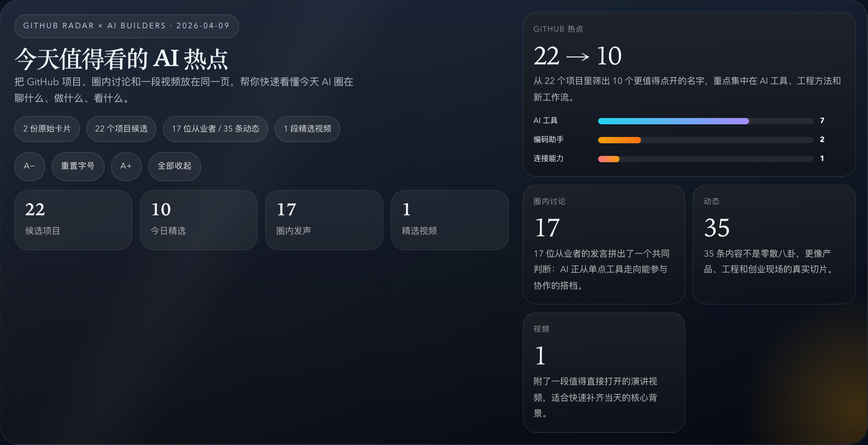Click the 编码助手 orange progress bar
Screen dimensions: 868x445
click(705, 140)
